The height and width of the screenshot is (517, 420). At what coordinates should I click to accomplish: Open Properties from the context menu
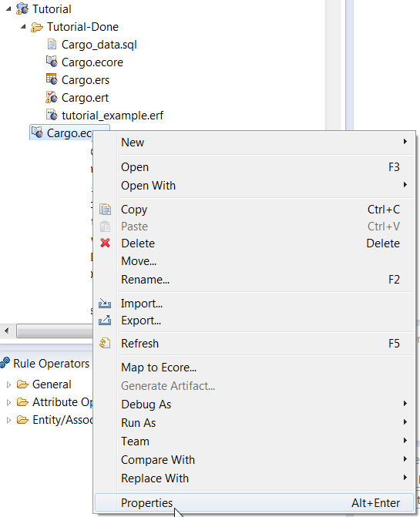point(254,503)
